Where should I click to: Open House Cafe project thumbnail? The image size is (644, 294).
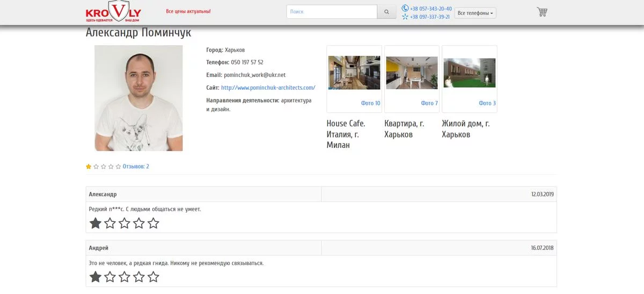354,72
